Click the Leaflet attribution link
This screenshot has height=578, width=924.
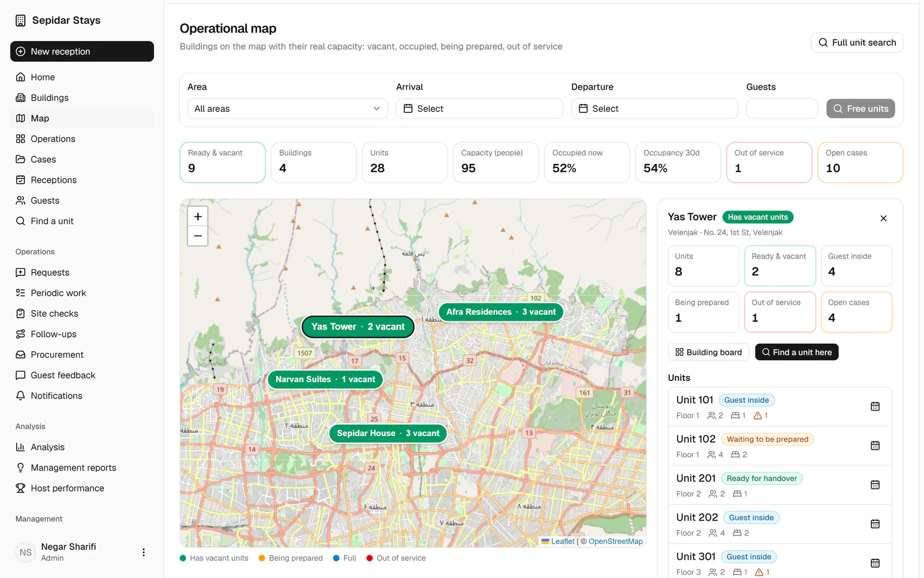[x=558, y=541]
